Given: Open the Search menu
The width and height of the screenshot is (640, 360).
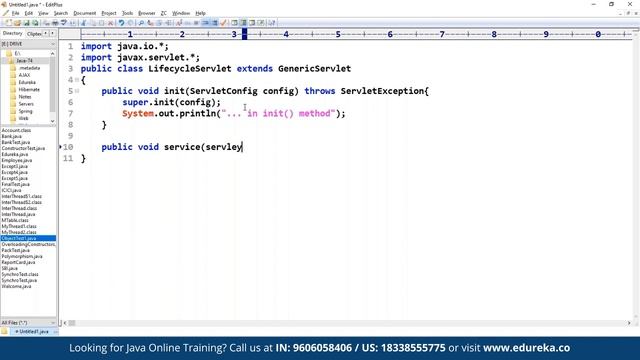Looking at the screenshot, I should [x=61, y=13].
